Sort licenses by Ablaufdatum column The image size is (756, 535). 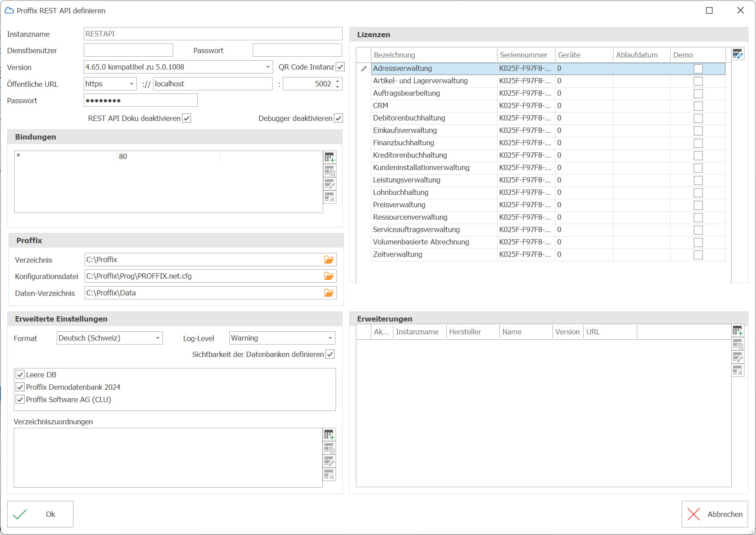point(641,55)
